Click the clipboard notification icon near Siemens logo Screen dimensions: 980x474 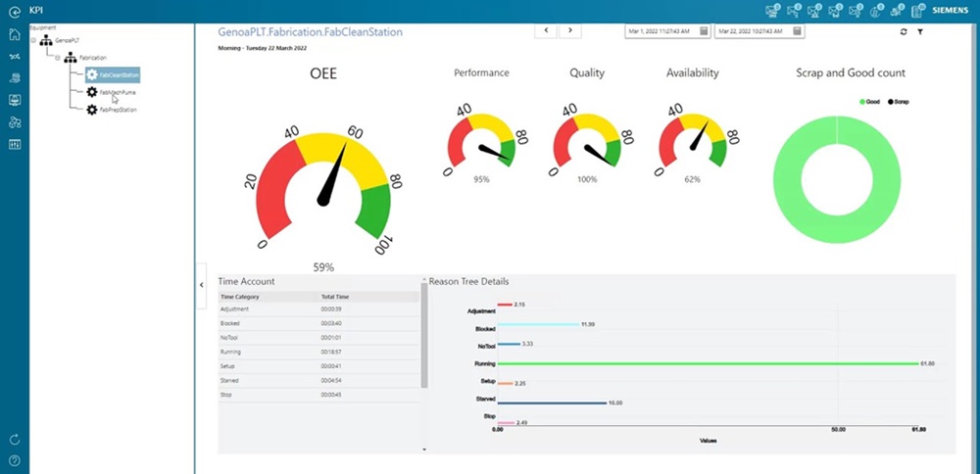(917, 12)
